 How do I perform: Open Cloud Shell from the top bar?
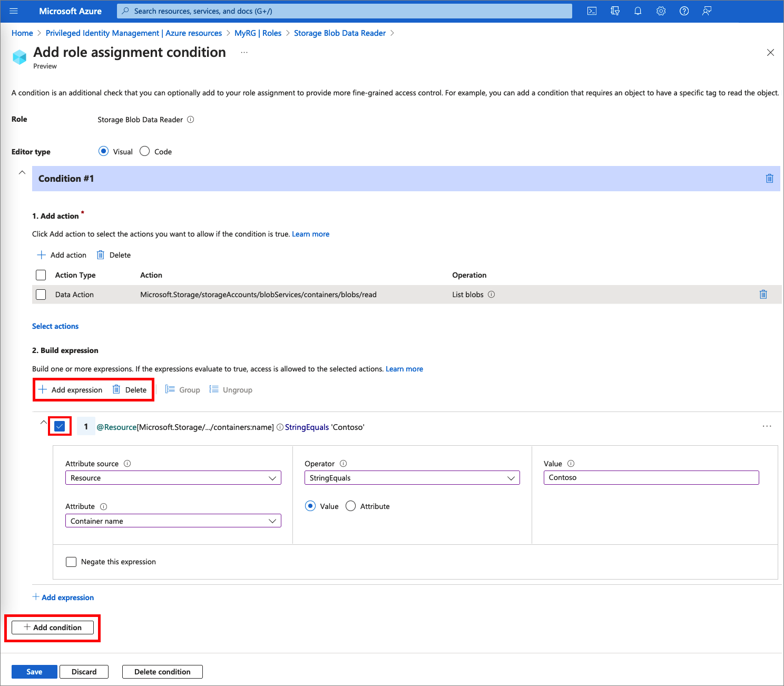pyautogui.click(x=592, y=11)
